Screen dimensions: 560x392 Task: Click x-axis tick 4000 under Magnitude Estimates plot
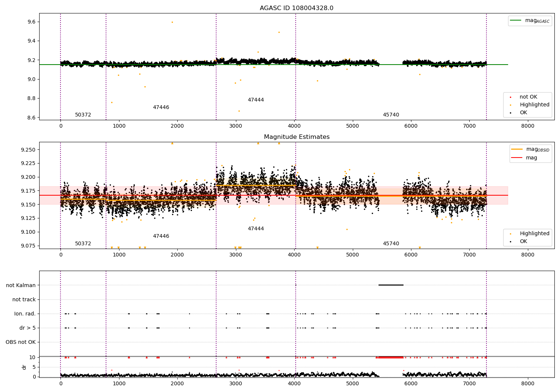click(x=294, y=255)
